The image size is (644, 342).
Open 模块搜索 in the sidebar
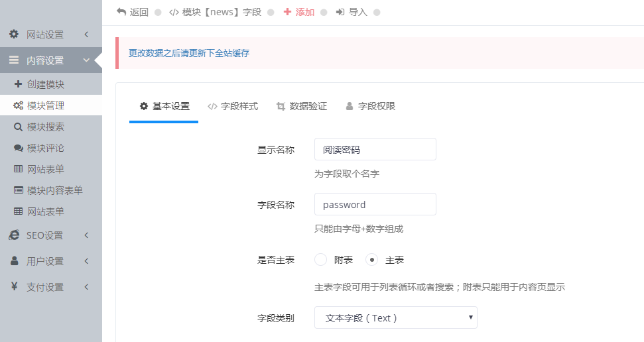click(51, 127)
